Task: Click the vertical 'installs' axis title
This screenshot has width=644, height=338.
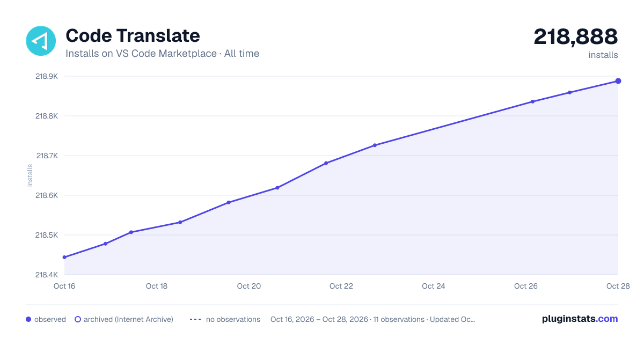Action: (x=30, y=175)
